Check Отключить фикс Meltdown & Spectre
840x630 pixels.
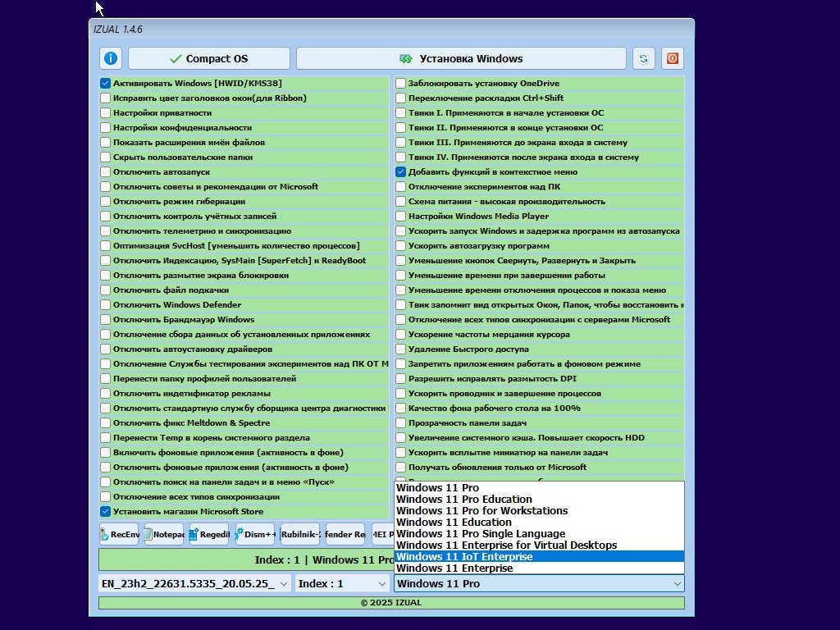105,422
